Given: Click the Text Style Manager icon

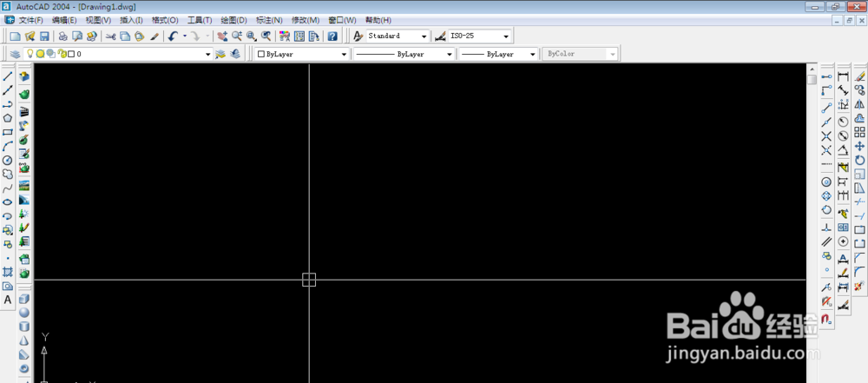Looking at the screenshot, I should click(x=358, y=36).
